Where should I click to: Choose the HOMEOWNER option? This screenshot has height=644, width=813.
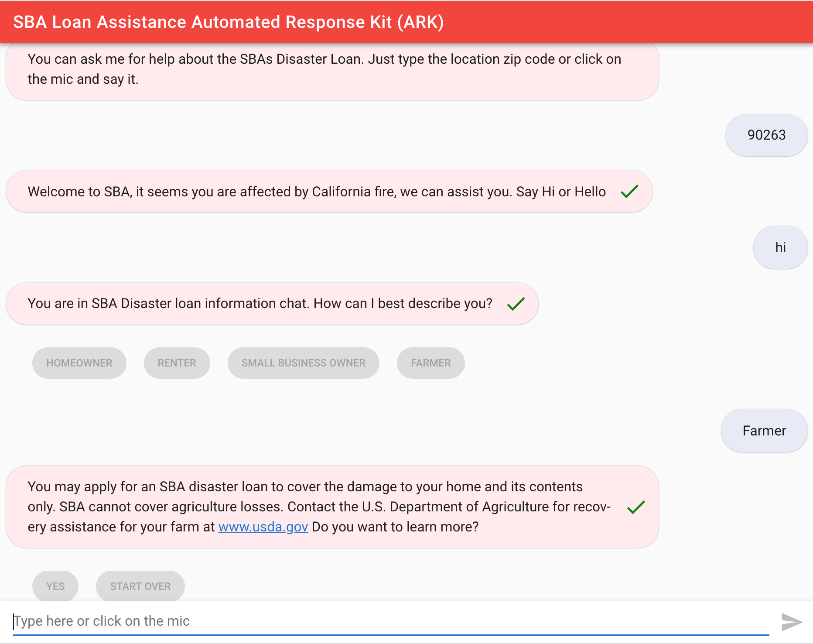79,363
